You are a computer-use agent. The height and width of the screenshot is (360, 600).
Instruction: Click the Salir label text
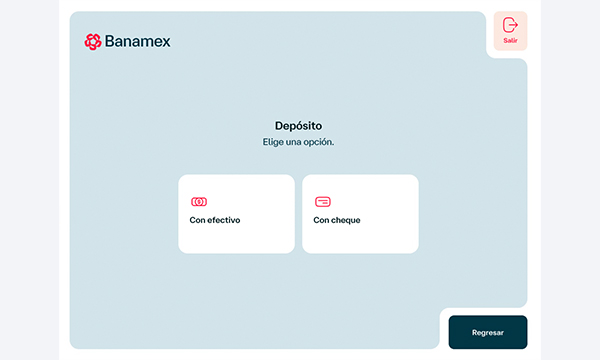[x=510, y=40]
